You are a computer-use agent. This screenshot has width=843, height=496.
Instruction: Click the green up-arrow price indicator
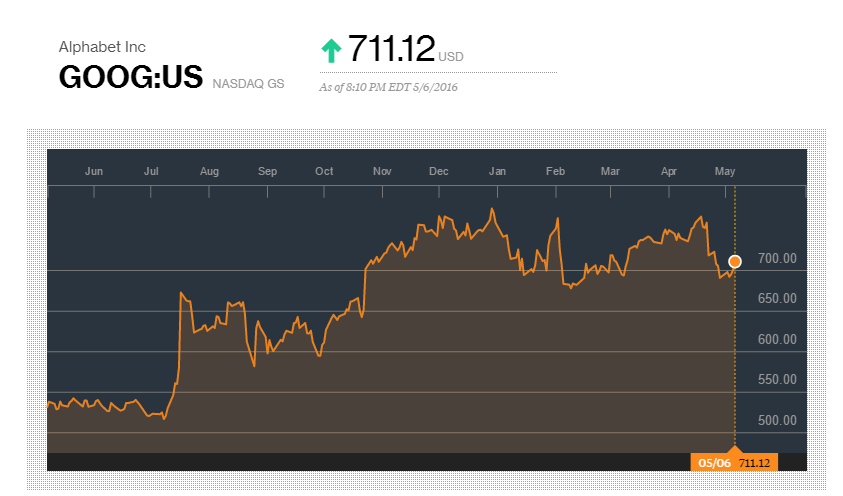[331, 51]
